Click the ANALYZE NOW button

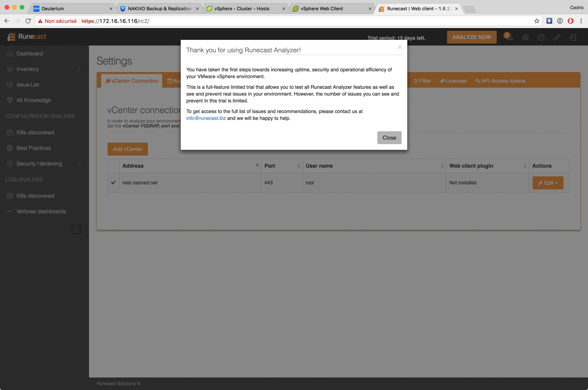472,37
